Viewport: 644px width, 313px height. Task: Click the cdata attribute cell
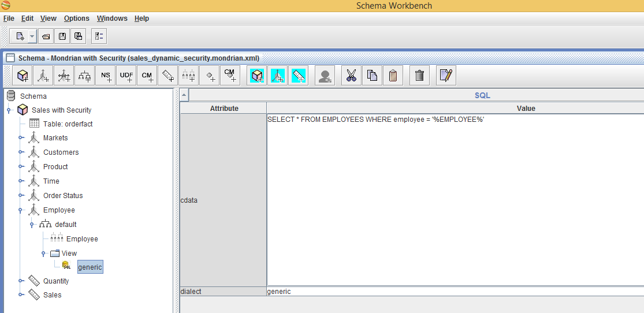pos(224,200)
